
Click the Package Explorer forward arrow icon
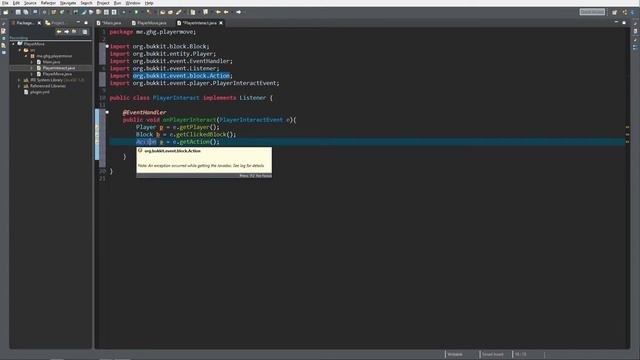coord(67,31)
